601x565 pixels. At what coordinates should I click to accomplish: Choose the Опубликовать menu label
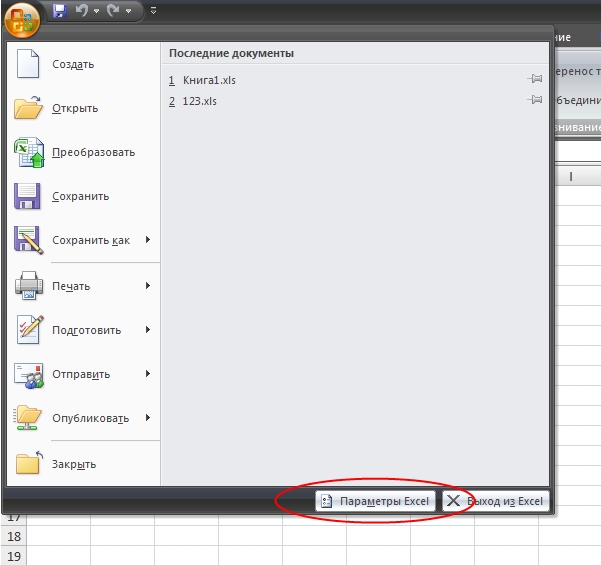90,418
